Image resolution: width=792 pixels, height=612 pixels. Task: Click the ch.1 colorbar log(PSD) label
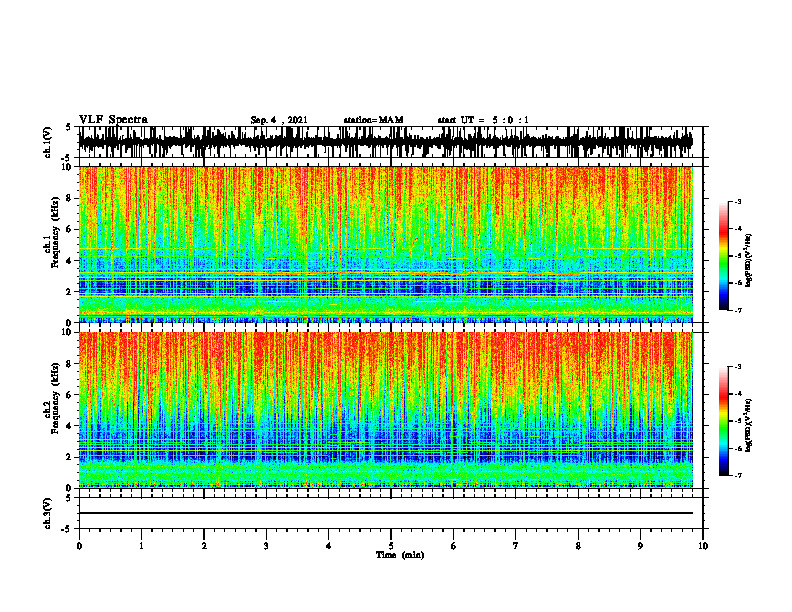(749, 261)
